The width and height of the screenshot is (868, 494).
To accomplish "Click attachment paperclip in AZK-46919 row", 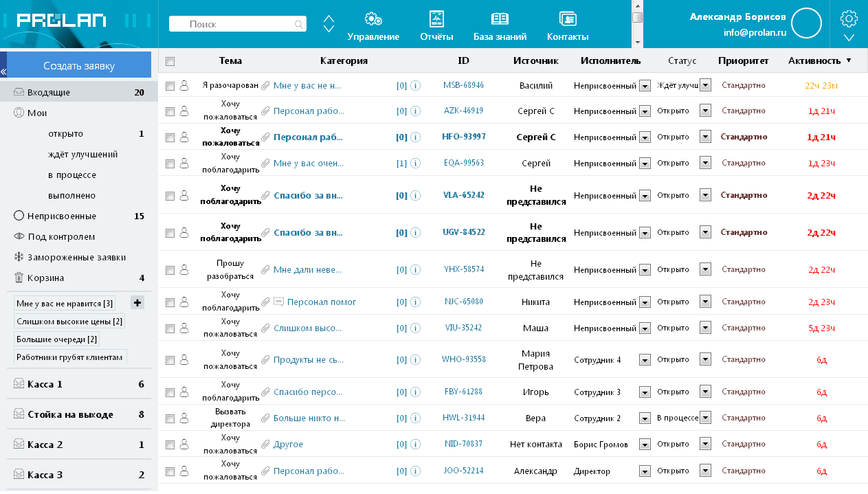I will click(x=265, y=111).
